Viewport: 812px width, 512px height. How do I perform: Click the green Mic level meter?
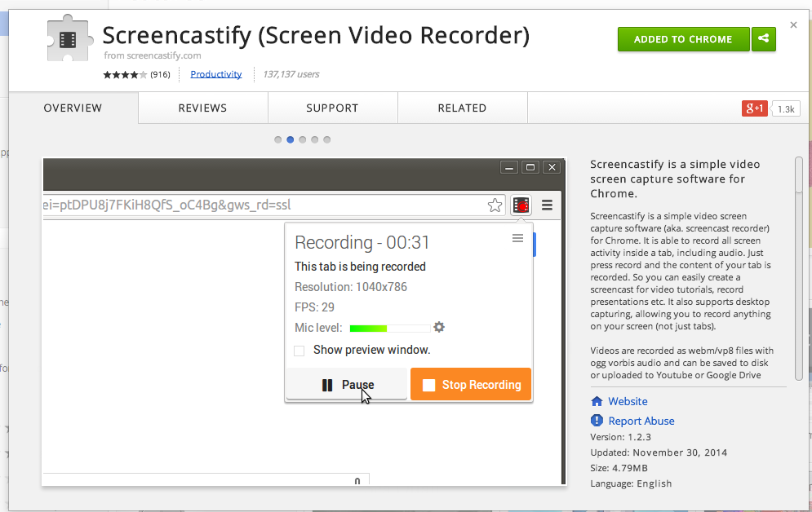390,328
